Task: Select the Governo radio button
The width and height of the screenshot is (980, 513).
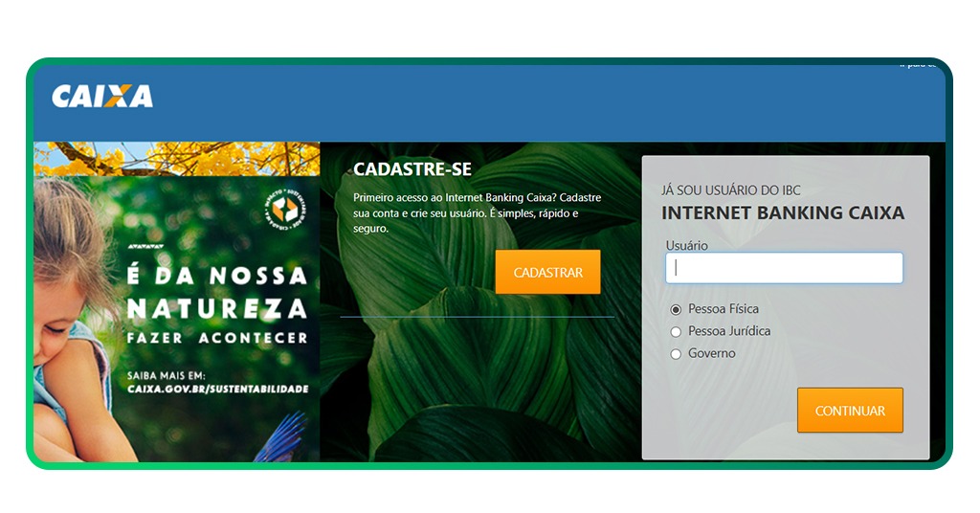Action: [676, 354]
